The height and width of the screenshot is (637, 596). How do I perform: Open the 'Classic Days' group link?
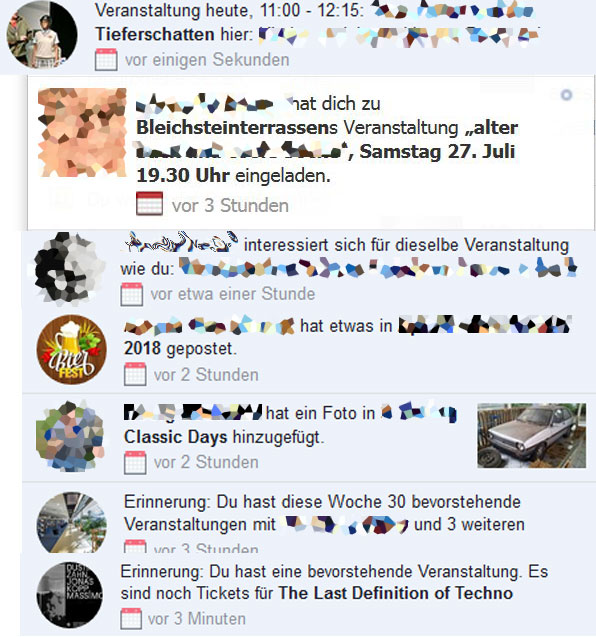point(176,437)
